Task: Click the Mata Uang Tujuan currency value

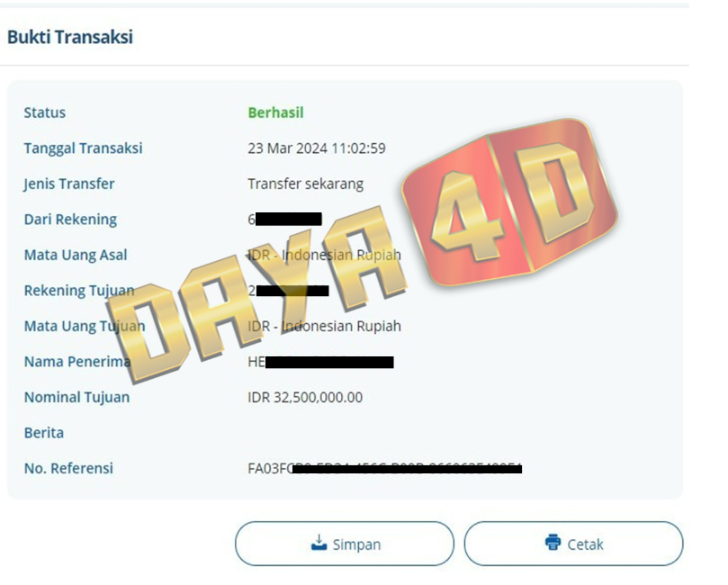Action: pos(324,327)
